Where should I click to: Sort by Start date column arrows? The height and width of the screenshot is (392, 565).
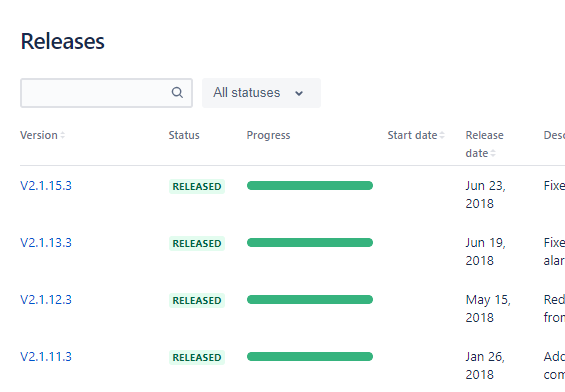(442, 135)
